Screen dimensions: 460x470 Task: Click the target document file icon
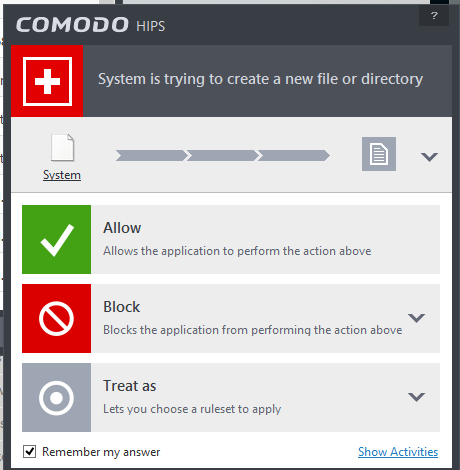pyautogui.click(x=379, y=154)
